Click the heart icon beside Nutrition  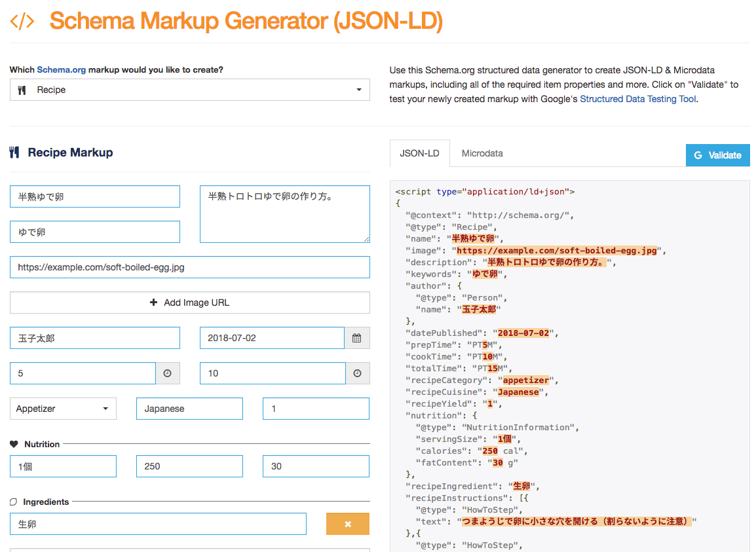point(14,444)
